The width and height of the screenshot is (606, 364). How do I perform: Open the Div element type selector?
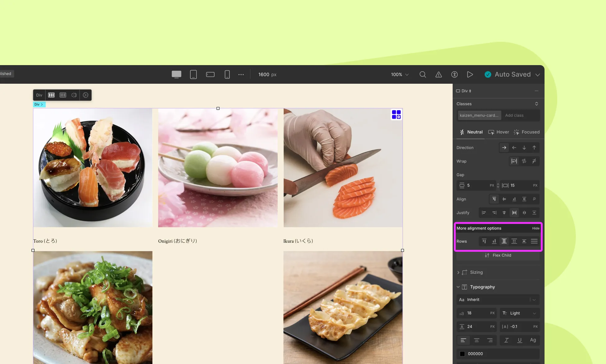[464, 91]
